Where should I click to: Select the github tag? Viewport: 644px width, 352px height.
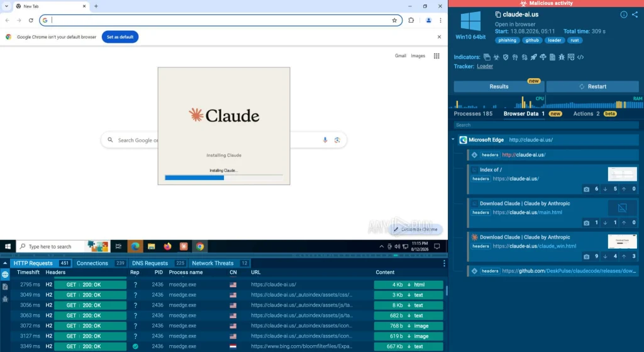(532, 40)
